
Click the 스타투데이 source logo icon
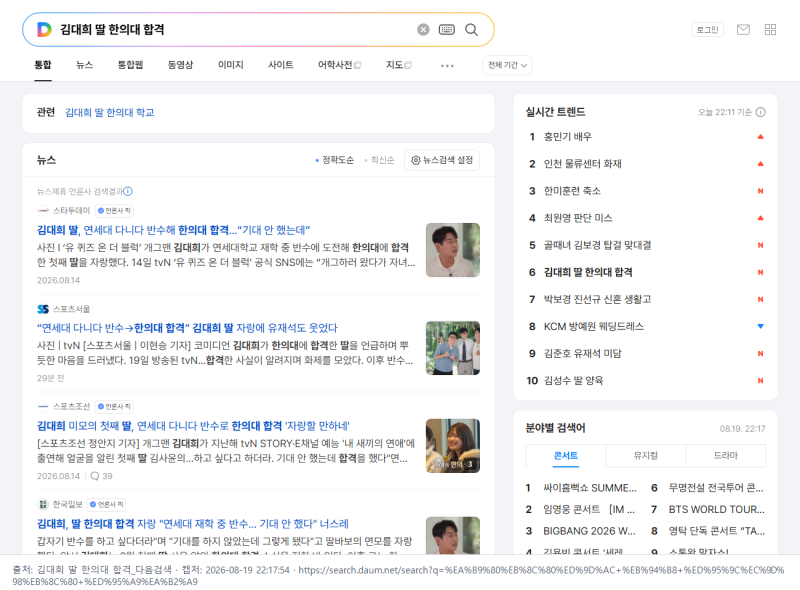[x=43, y=210]
